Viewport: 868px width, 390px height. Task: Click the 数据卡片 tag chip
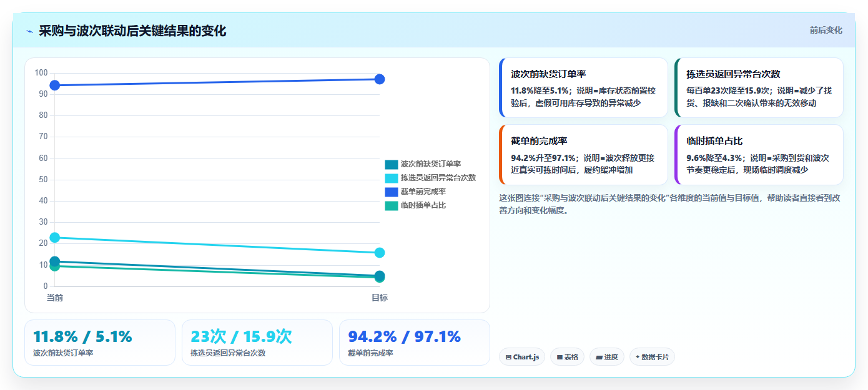(652, 357)
